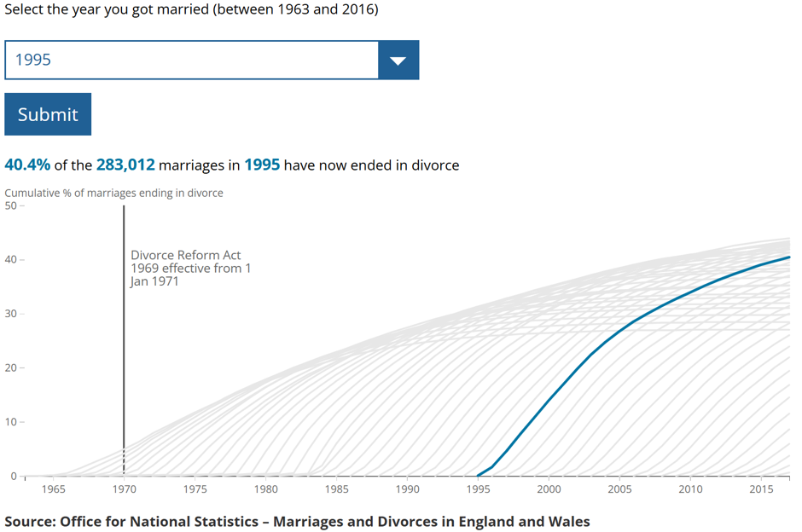Click the Divorce Reform Act annotation text

(x=190, y=269)
